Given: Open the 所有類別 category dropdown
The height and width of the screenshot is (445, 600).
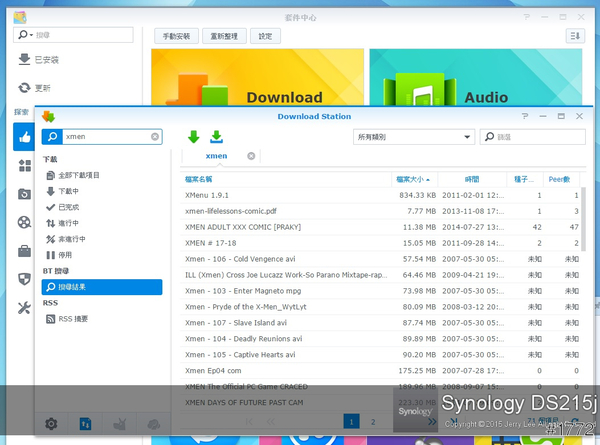Looking at the screenshot, I should [x=413, y=137].
